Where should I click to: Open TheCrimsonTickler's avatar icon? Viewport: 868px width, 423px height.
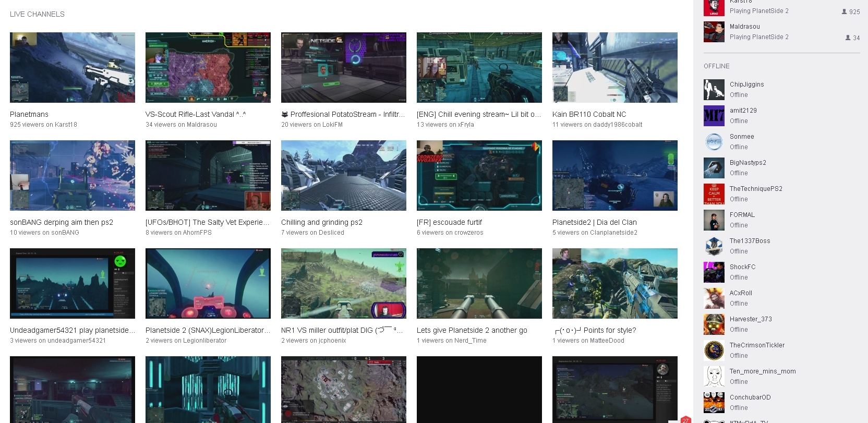point(714,351)
